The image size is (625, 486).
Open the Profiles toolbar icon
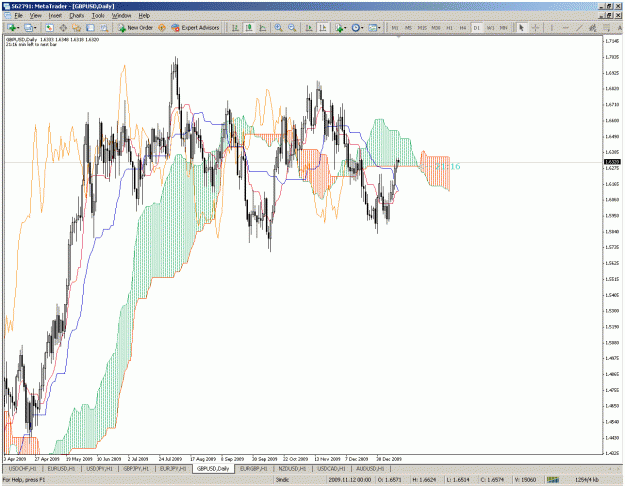28,28
